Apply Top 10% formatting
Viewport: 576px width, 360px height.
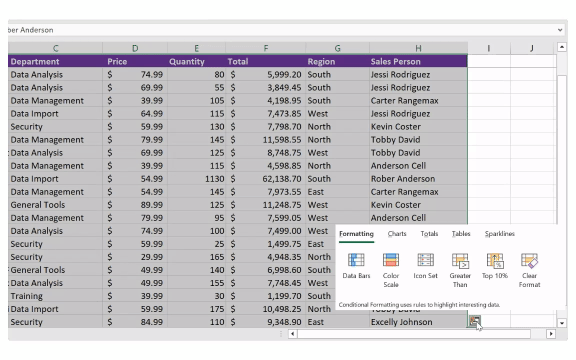(x=494, y=266)
